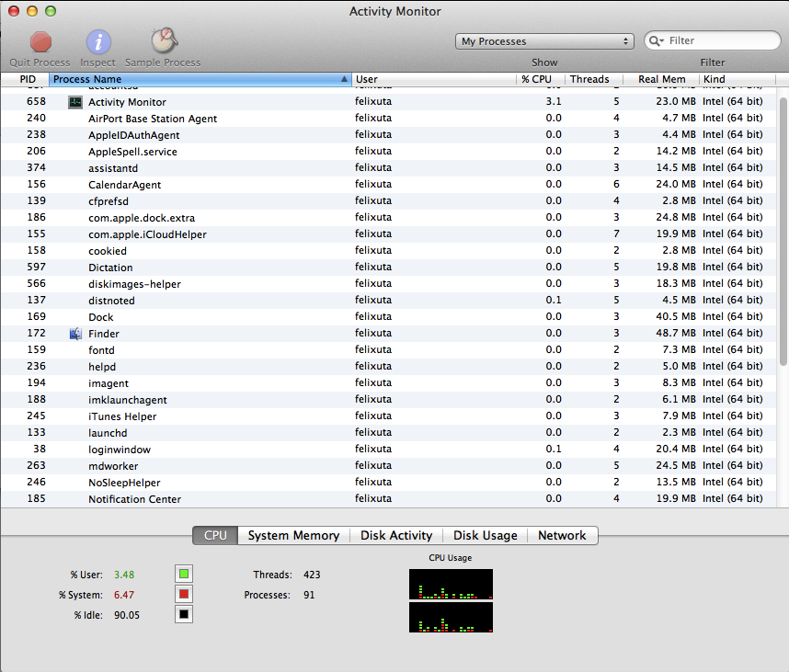Image resolution: width=789 pixels, height=672 pixels.
Task: Click the Sample Process magnifier icon
Action: (164, 40)
